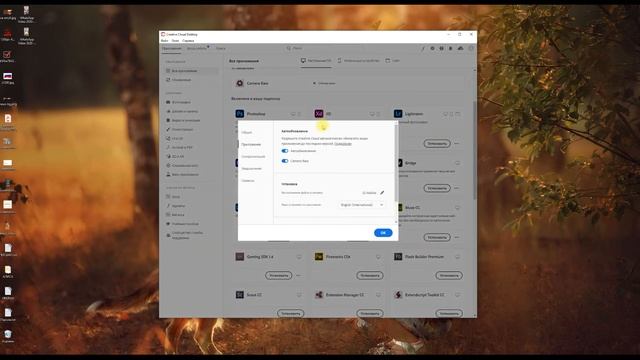Open the Справка menu

(x=188, y=41)
